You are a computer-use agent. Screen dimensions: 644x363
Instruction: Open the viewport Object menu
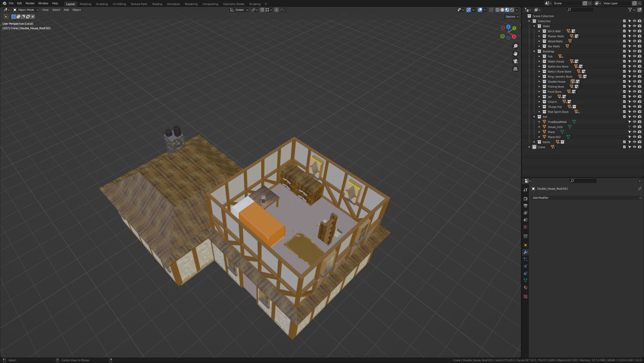[x=76, y=10]
